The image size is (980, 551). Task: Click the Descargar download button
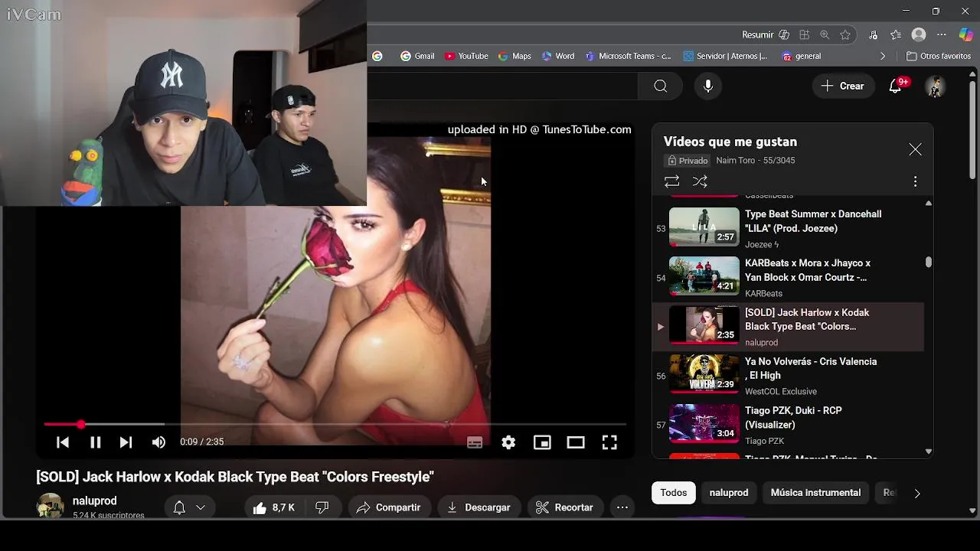point(479,507)
